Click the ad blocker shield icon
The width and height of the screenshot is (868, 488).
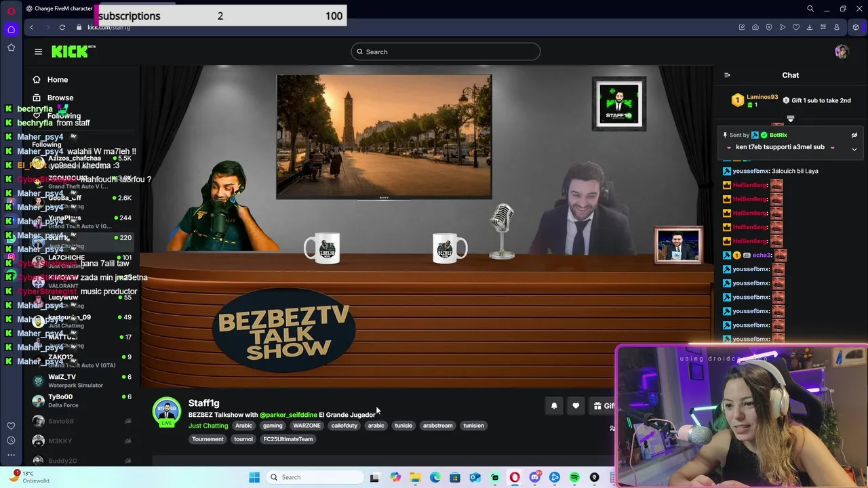(x=768, y=27)
